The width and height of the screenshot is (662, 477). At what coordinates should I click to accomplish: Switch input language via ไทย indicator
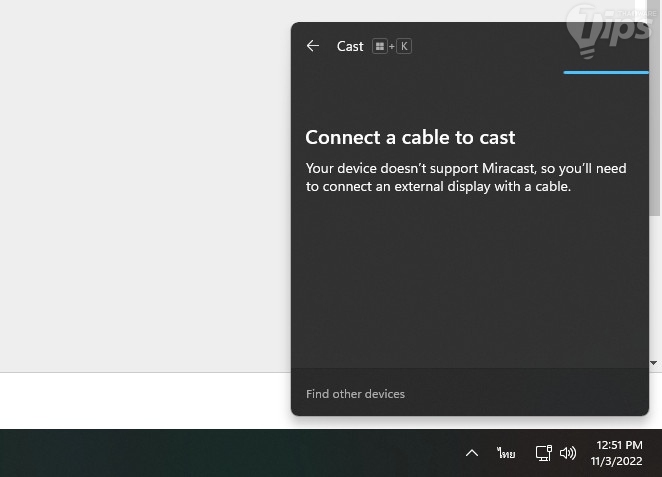[x=506, y=453]
